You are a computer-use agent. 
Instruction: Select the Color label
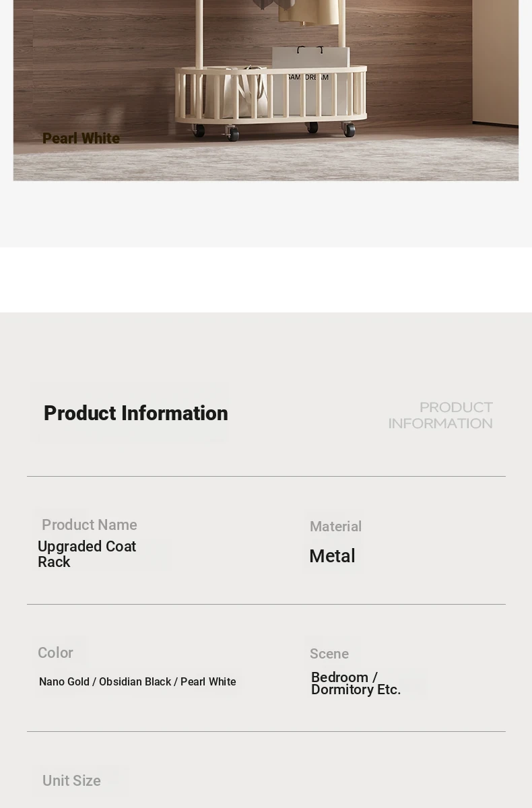point(55,653)
